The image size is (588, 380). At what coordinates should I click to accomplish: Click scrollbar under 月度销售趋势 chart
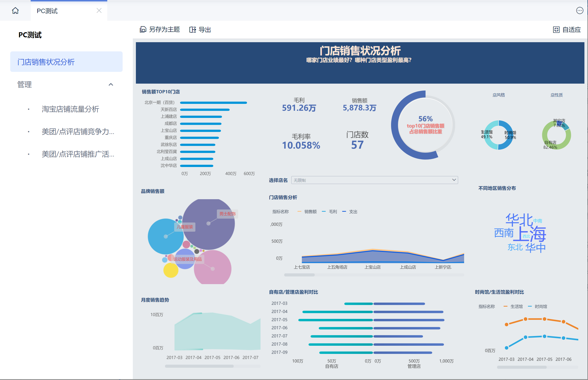[199, 366]
